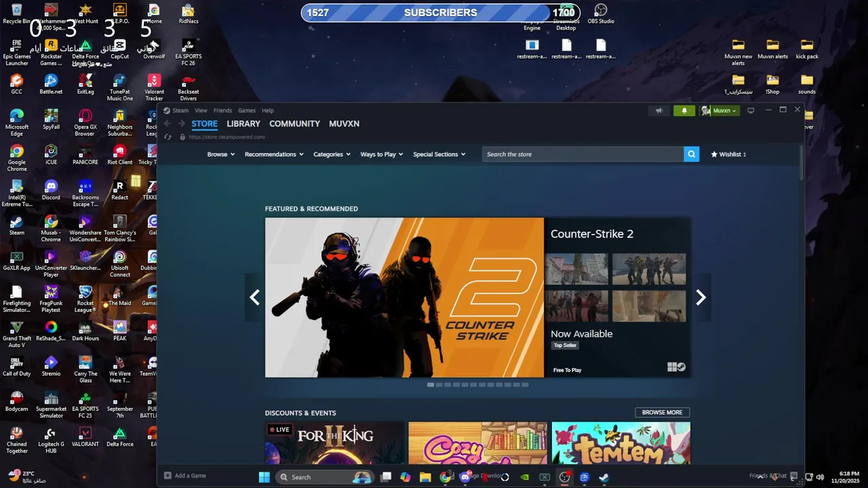Click the taskbar volume icon
Screen dimensions: 868x488
(x=819, y=477)
